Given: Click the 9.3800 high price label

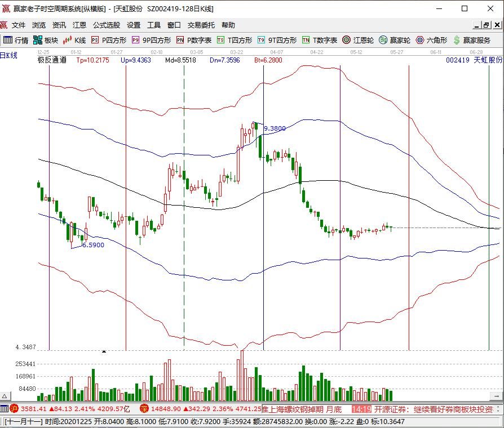Looking at the screenshot, I should tap(275, 128).
